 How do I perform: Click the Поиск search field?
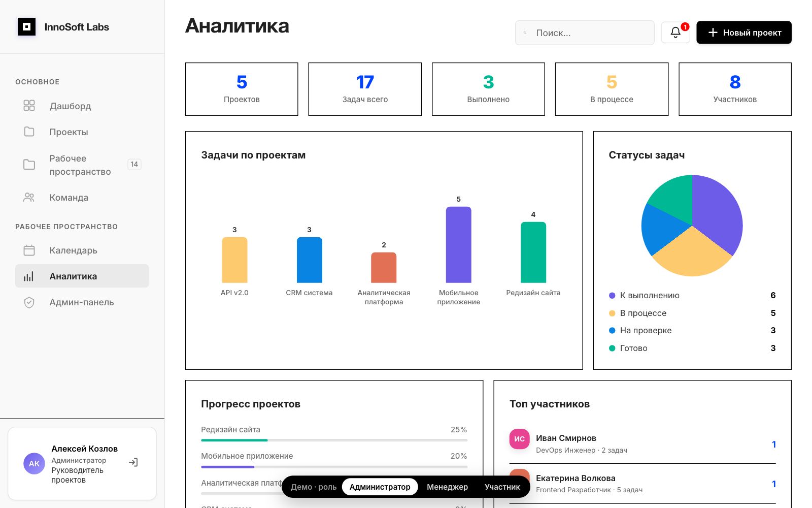pyautogui.click(x=585, y=33)
